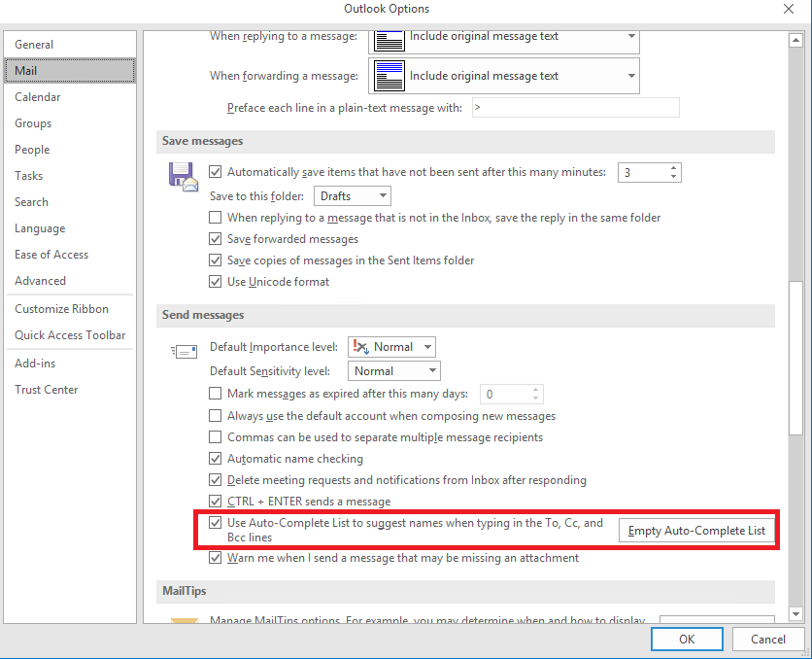Click the scrollbar down arrow
The width and height of the screenshot is (812, 659).
pyautogui.click(x=795, y=614)
